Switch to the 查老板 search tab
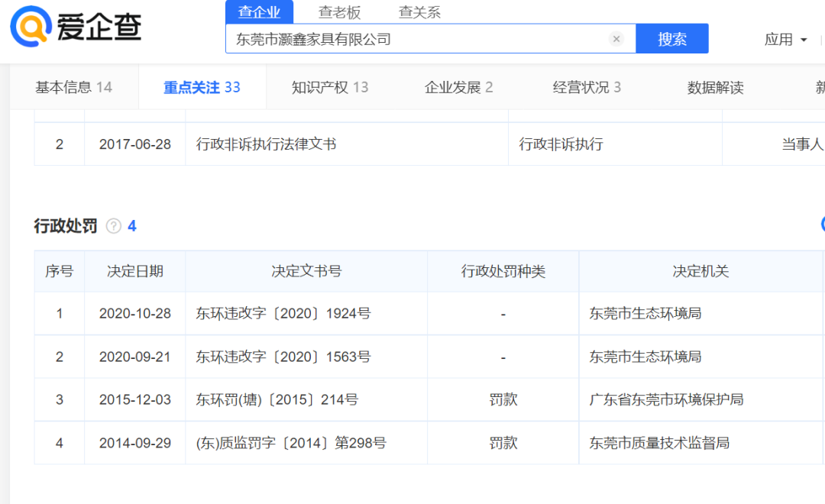Screen dimensions: 825x504 339,12
